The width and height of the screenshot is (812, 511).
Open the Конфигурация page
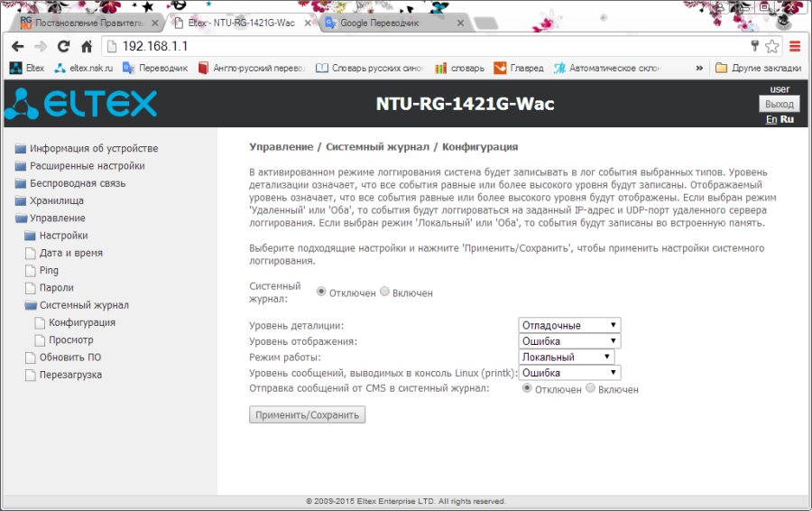[x=75, y=323]
